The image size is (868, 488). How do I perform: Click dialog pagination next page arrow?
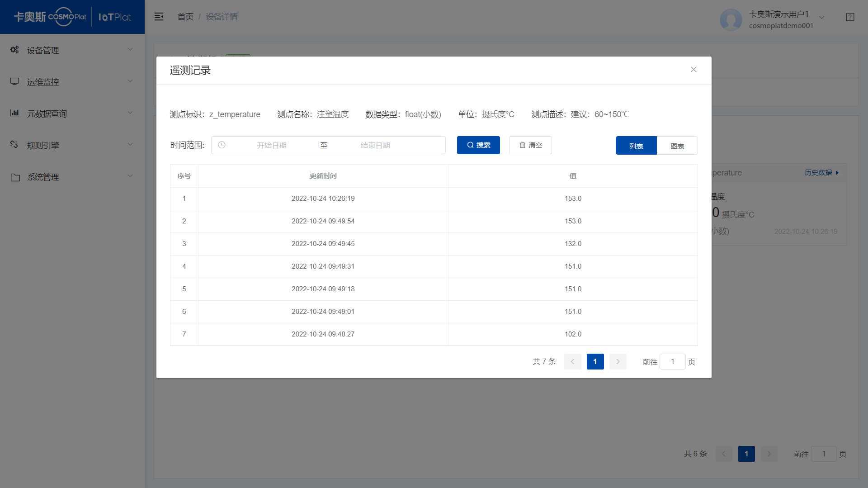(x=618, y=361)
